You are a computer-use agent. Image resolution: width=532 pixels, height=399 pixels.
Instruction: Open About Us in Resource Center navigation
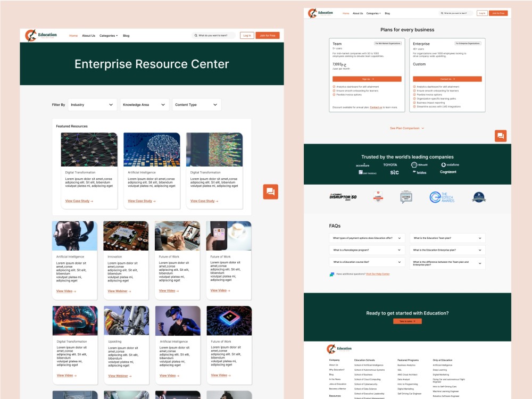(x=88, y=36)
